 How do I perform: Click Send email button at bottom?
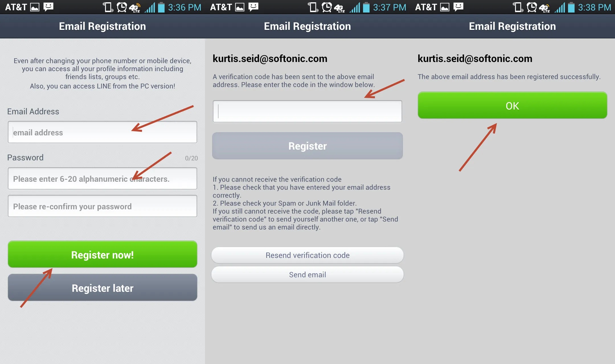click(307, 274)
